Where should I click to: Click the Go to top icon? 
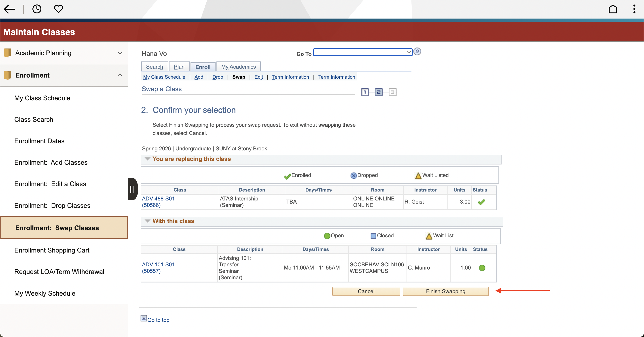coord(144,318)
